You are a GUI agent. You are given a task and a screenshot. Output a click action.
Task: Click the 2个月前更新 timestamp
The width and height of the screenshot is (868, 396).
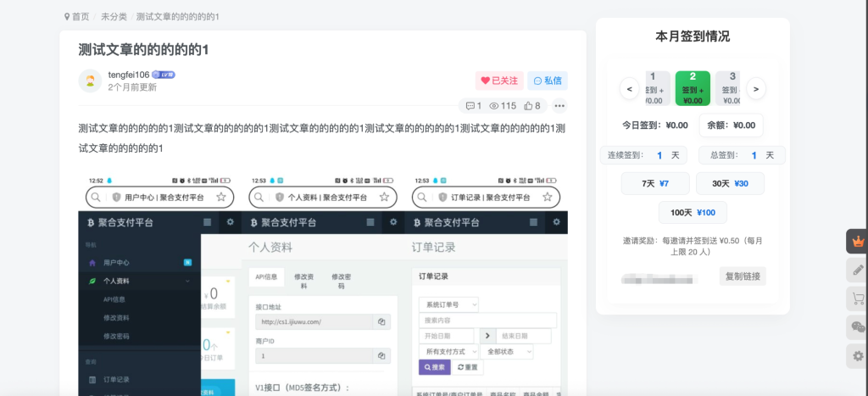132,87
